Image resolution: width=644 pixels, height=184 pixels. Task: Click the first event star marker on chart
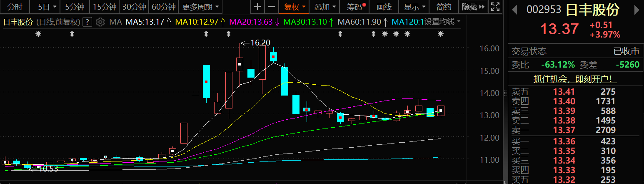pos(38,34)
